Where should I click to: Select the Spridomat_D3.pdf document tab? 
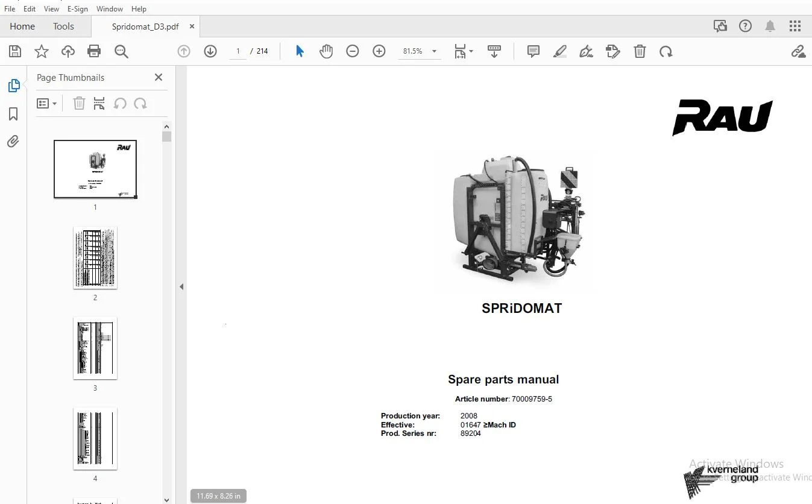(x=145, y=27)
